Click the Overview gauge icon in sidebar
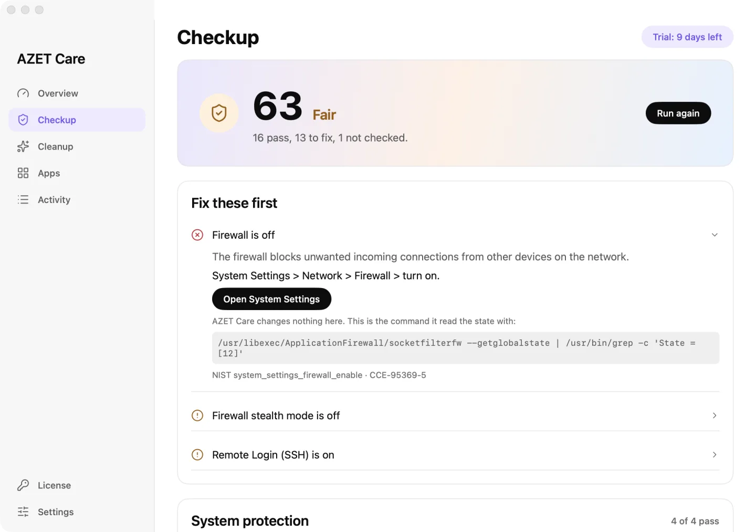The image size is (756, 532). (x=23, y=93)
